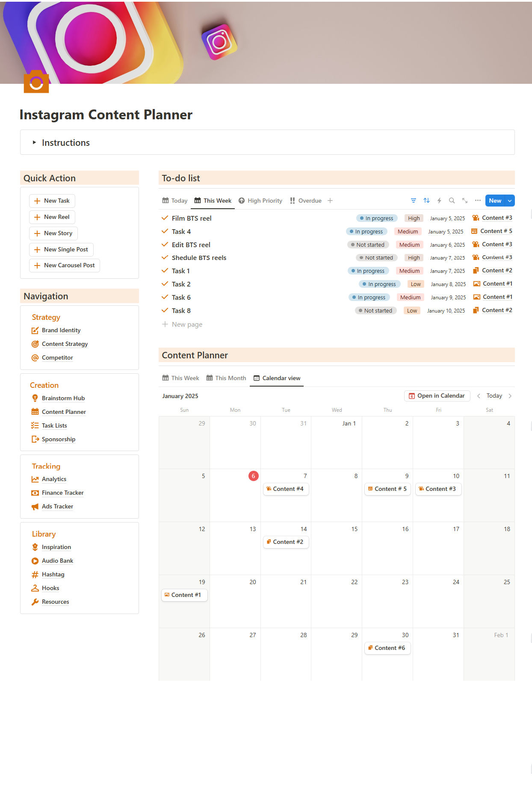Click the Analytics chart icon
532x809 pixels.
(x=35, y=479)
